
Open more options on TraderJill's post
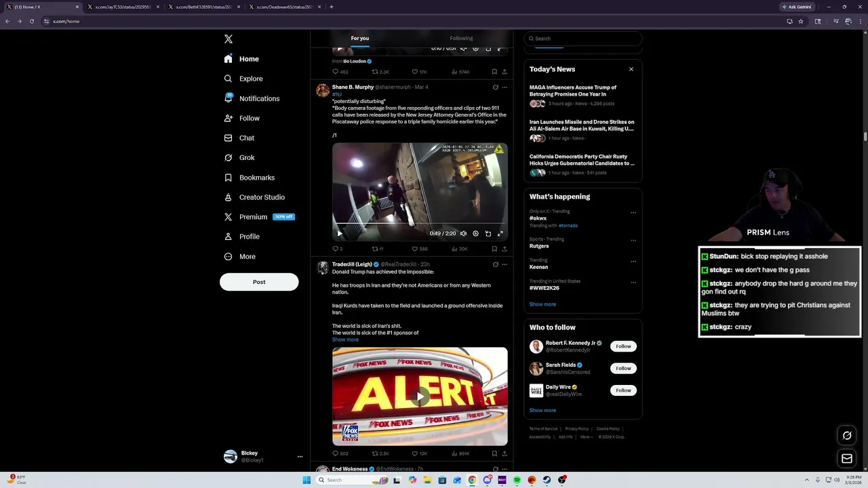(x=505, y=264)
